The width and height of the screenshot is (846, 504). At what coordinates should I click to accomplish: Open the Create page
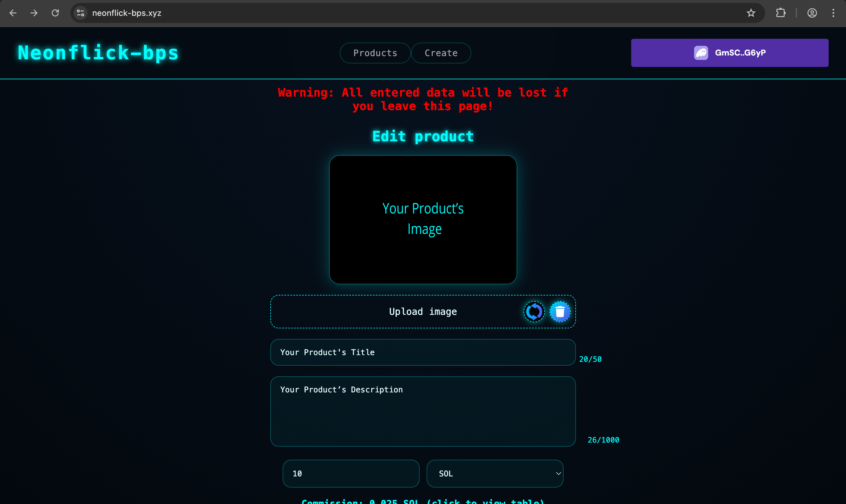[441, 53]
